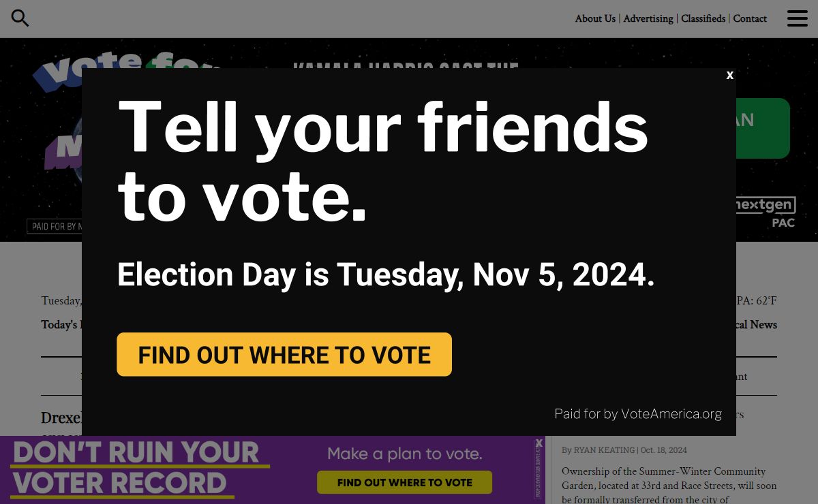
Task: Open the Contact page
Action: pos(750,18)
